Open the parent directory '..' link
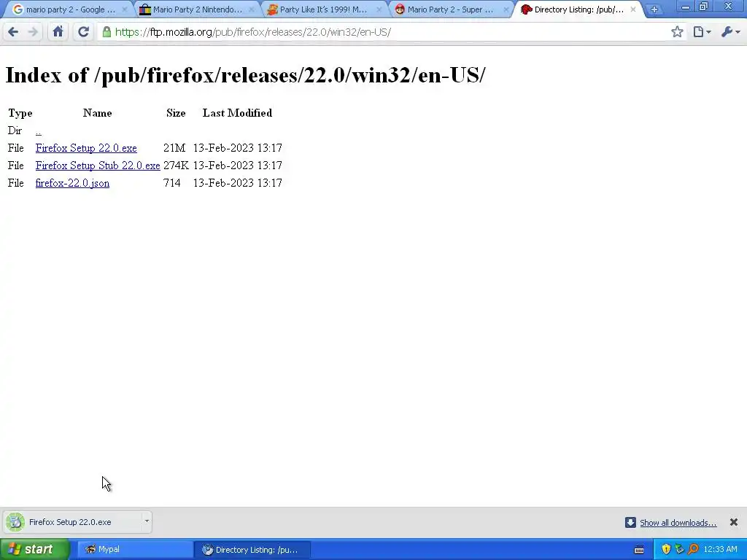Screen dimensions: 747x560 (x=38, y=131)
